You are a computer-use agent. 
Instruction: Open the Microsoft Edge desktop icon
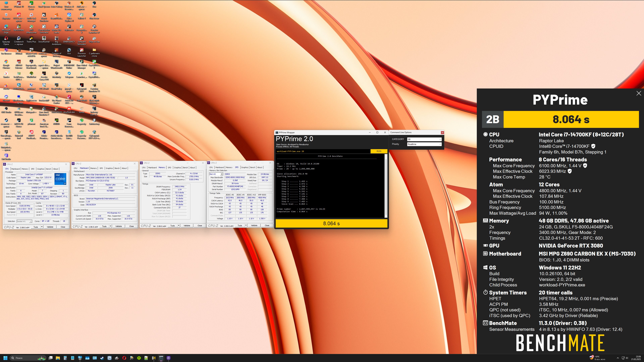point(6,29)
